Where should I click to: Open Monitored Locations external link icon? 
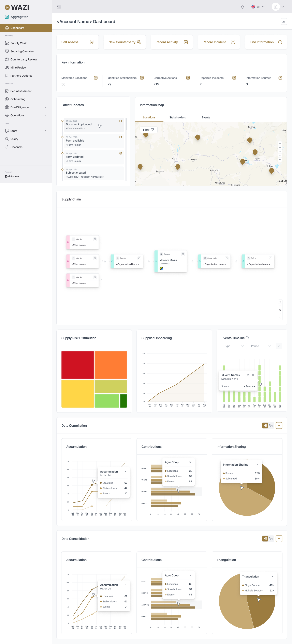pyautogui.click(x=96, y=78)
